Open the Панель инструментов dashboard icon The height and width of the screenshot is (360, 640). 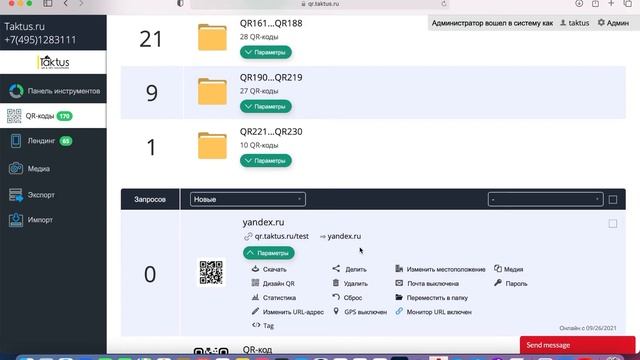click(x=16, y=91)
